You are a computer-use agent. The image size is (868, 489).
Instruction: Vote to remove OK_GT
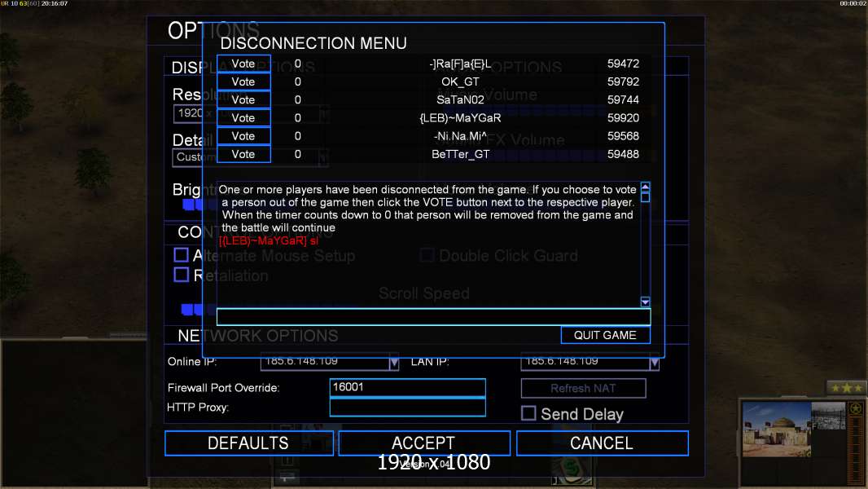(243, 82)
